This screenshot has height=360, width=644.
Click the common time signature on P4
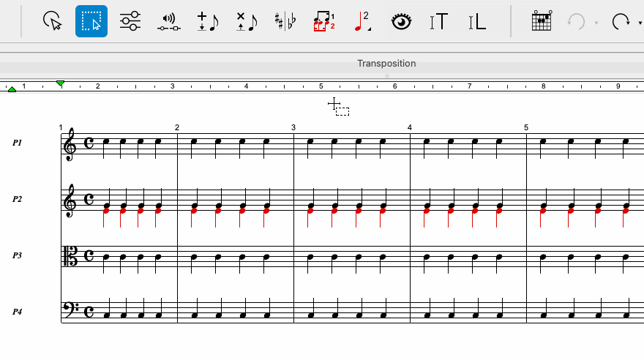(89, 312)
